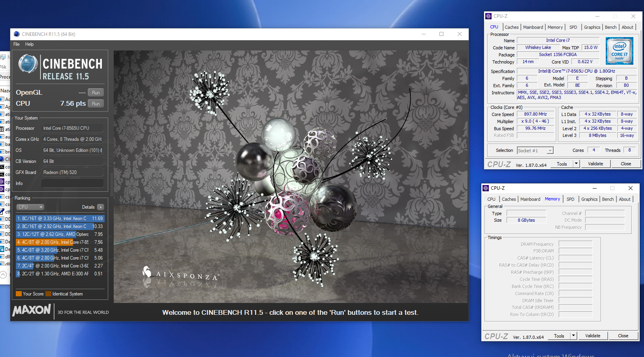Select ranking row 2C/2T AMD E-300
This screenshot has height=357, width=644.
coord(60,274)
